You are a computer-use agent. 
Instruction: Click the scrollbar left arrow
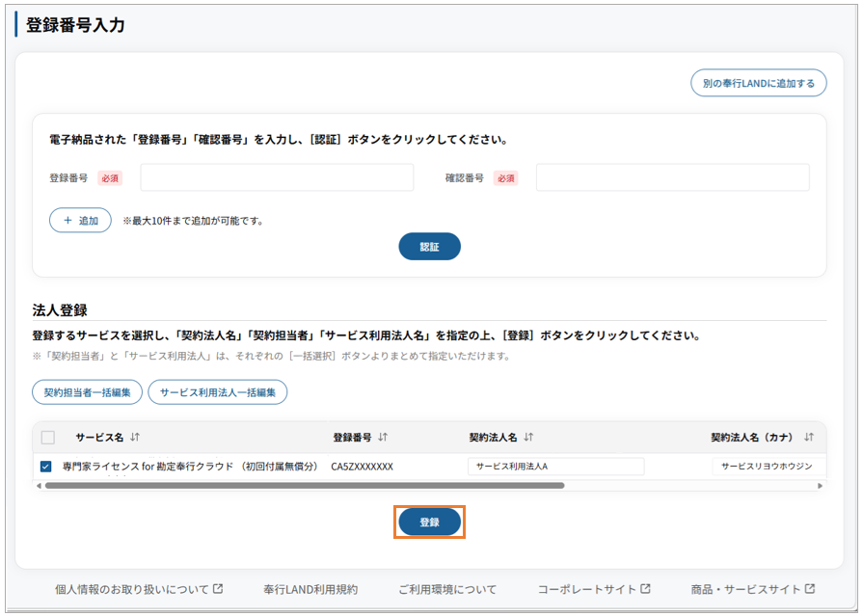pos(39,486)
